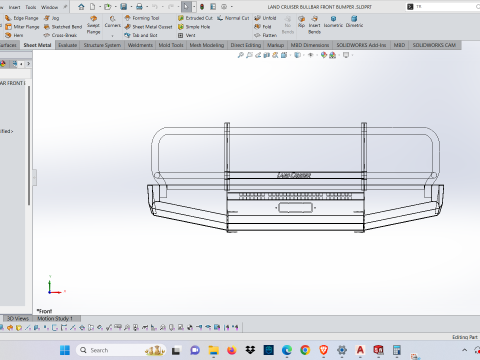The image size is (480, 360).
Task: Select the Edge Flange tool
Action: 22,18
